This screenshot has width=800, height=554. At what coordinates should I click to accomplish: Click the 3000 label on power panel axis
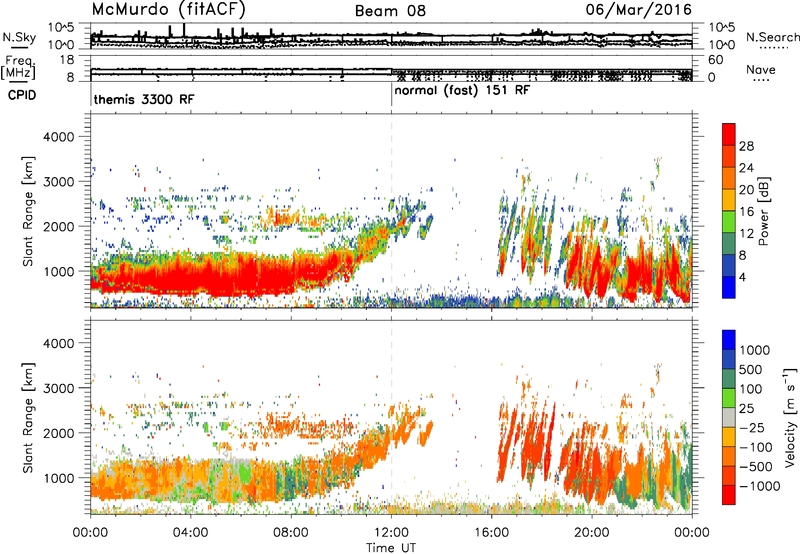(x=58, y=182)
